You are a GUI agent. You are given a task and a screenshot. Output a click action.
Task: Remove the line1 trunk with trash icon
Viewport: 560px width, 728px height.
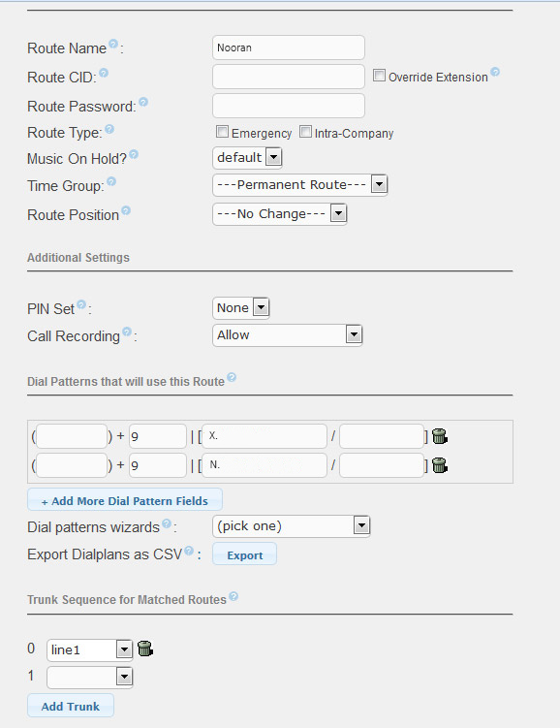click(x=145, y=649)
